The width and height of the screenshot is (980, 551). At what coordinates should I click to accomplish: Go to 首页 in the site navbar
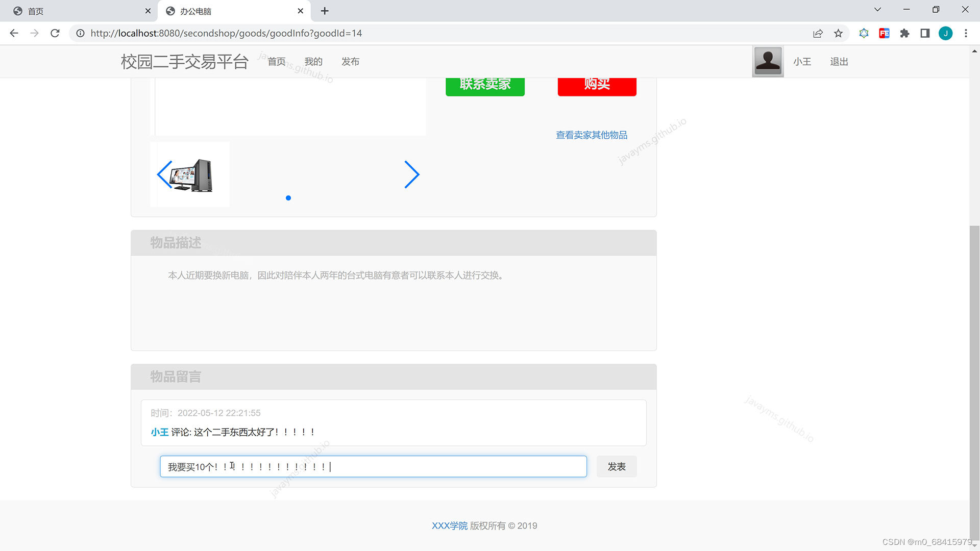click(277, 62)
